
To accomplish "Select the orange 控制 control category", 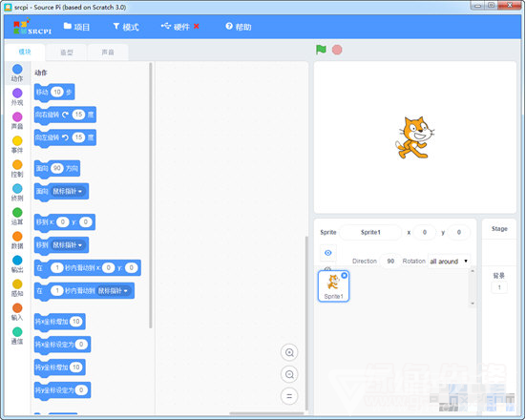I will click(x=17, y=169).
